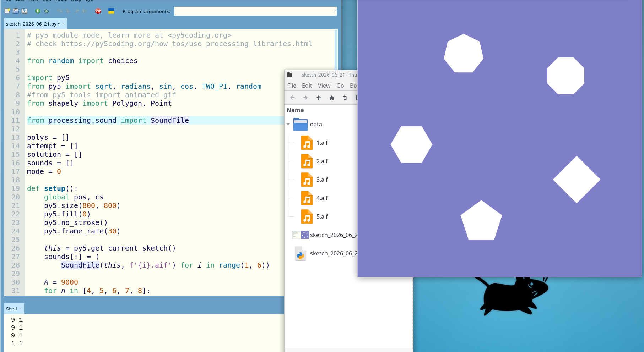Go back in the file manager
The image size is (644, 352).
point(292,98)
